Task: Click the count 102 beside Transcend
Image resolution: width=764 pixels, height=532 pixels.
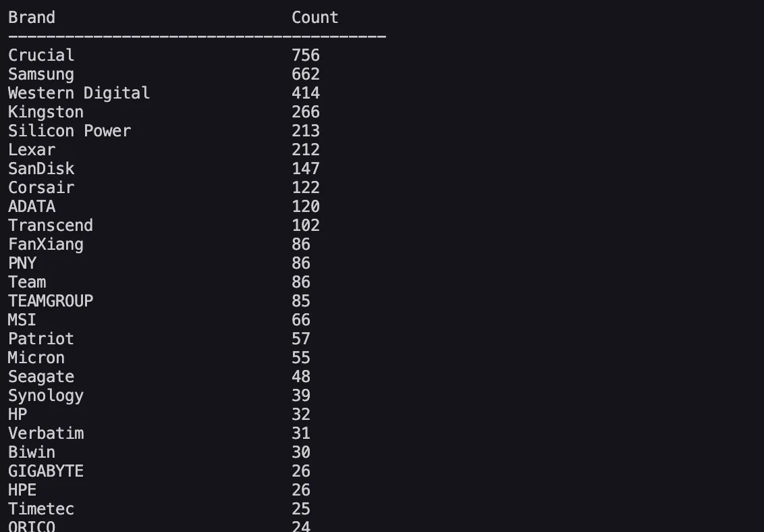Action: pyautogui.click(x=306, y=225)
